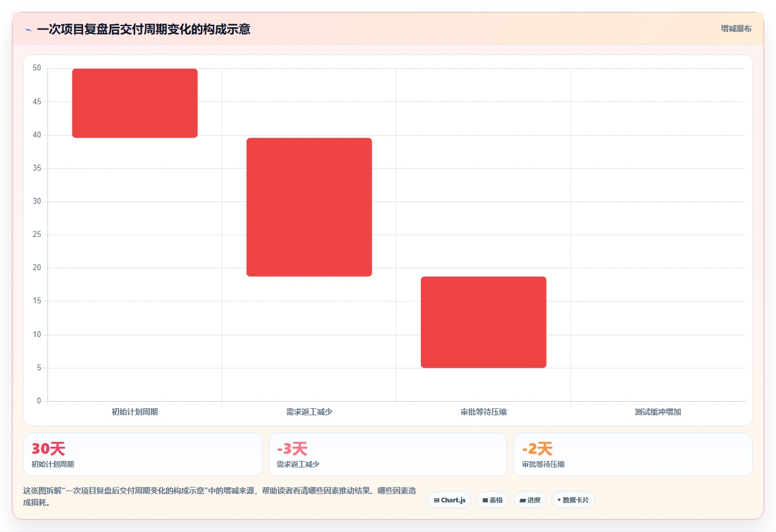Viewport: 776px width, 532px height.
Task: Select the red bar above 初始计划周期
Action: tap(135, 103)
